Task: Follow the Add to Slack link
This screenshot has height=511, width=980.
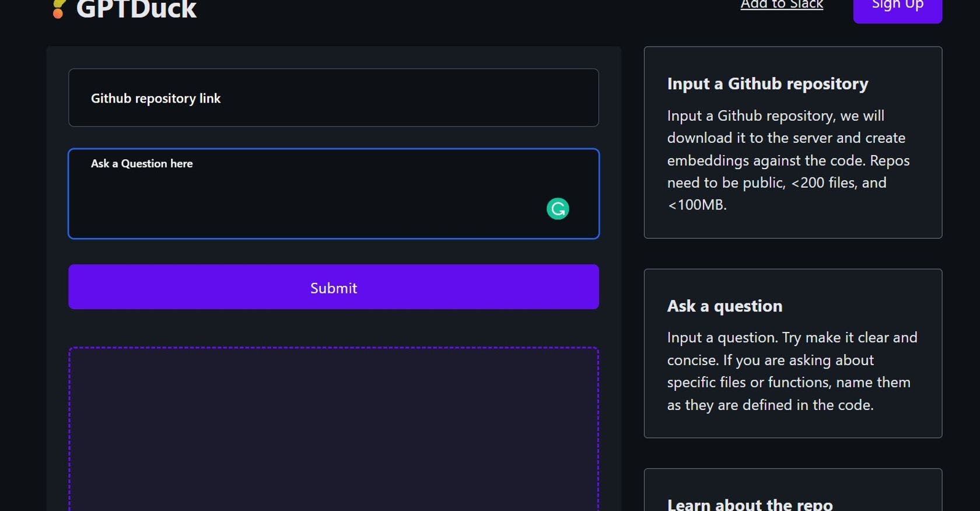Action: (782, 5)
